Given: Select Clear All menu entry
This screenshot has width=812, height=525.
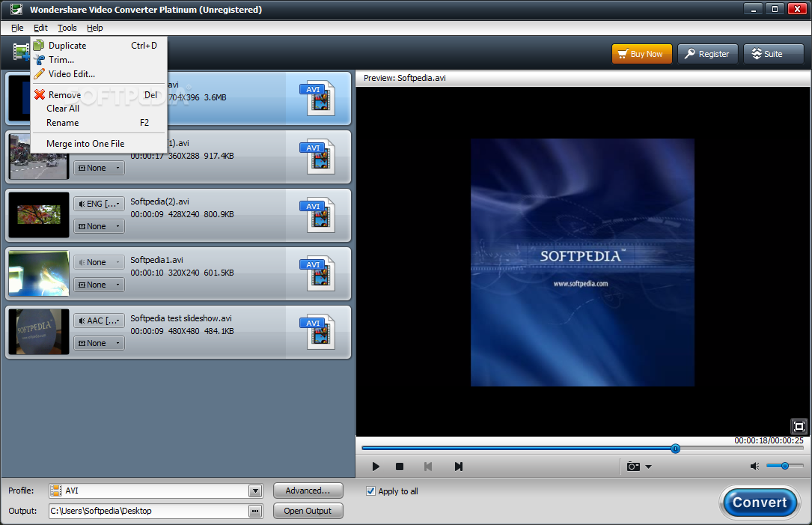Looking at the screenshot, I should [98, 109].
